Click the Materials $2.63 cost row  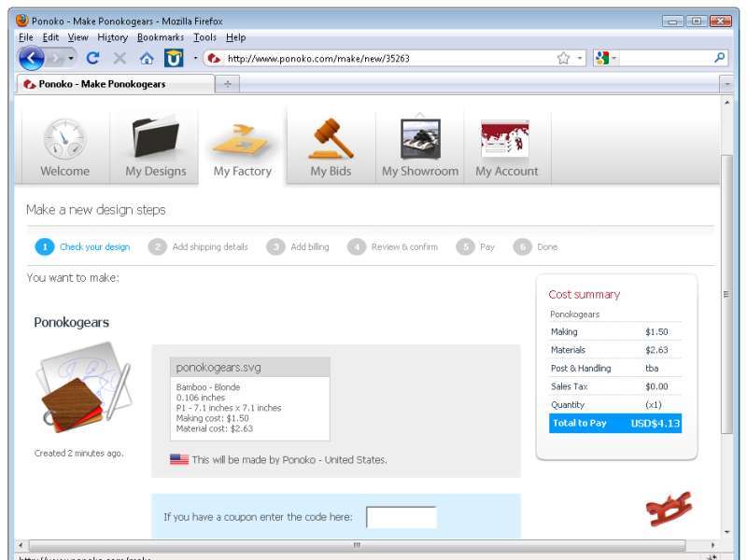(x=615, y=349)
